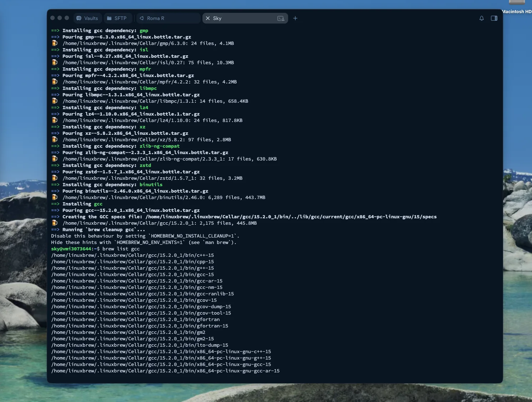Viewport: 532px width, 402px height.
Task: Open the notifications bell
Action: tap(482, 18)
